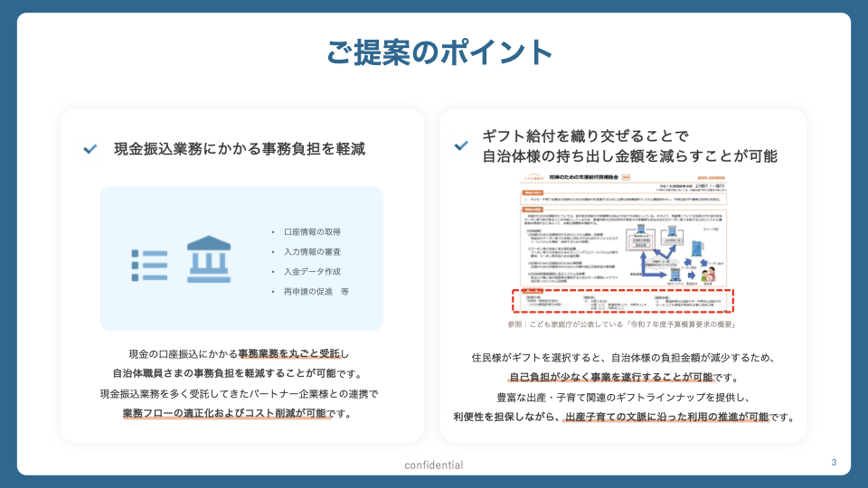
Task: Click the bullet item 再申請の促進 等
Action: 316,292
